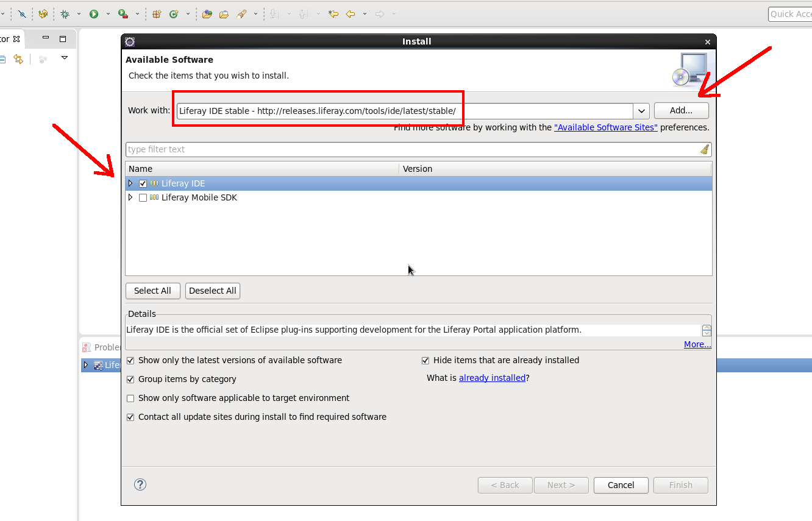The image size is (812, 521).
Task: Click the Details scroll down arrow
Action: click(707, 333)
